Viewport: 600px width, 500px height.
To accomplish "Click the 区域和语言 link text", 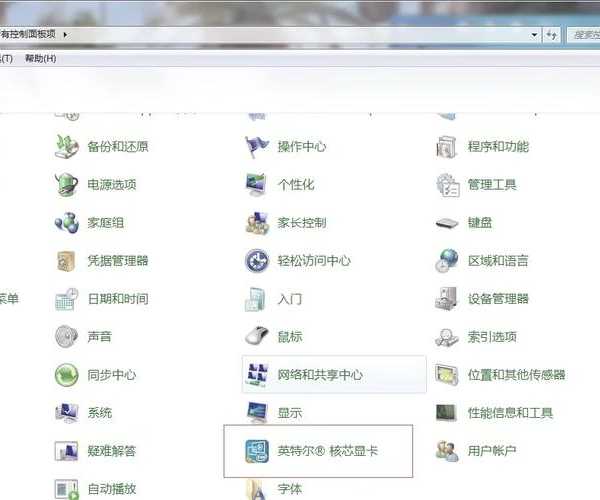I will pyautogui.click(x=498, y=261).
